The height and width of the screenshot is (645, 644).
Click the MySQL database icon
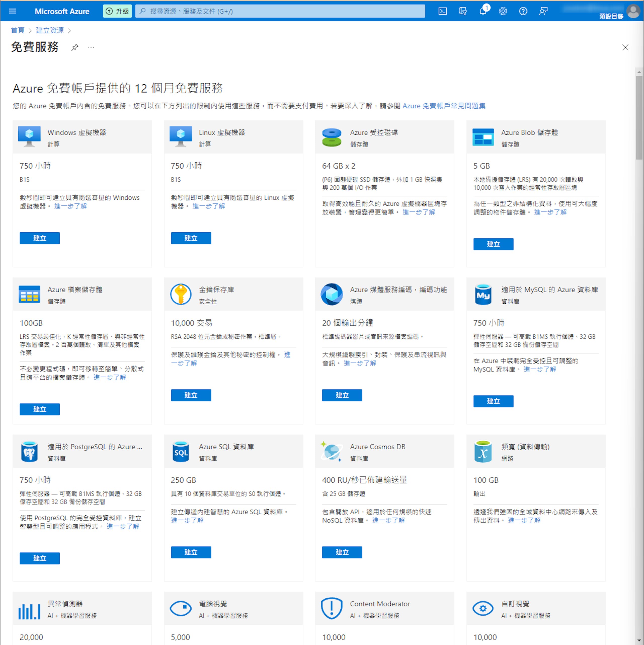pos(483,295)
